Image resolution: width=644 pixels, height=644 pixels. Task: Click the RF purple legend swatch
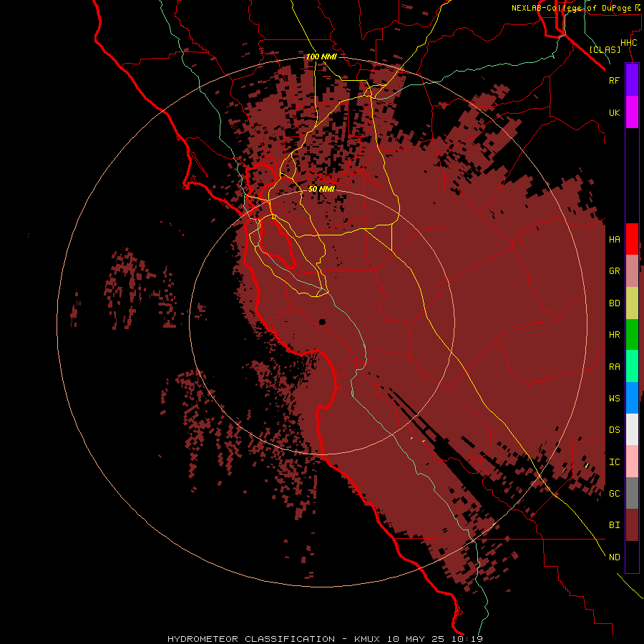(x=632, y=80)
